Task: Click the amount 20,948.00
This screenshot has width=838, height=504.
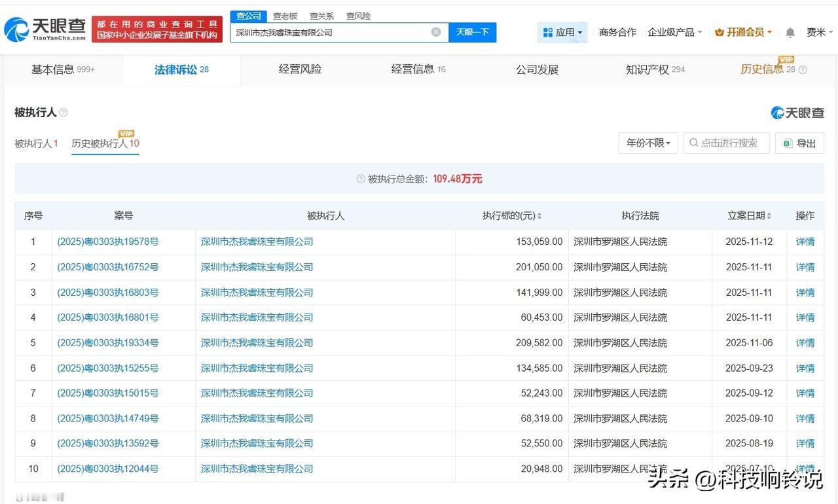Action: click(542, 469)
